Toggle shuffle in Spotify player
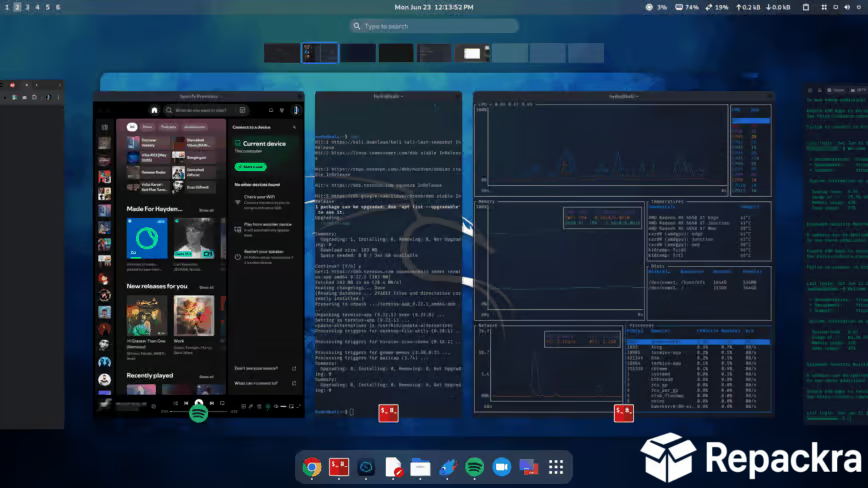 175,403
